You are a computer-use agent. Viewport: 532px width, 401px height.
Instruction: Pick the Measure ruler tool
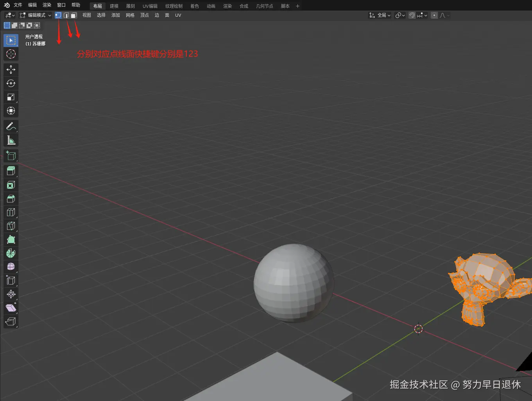coord(11,140)
